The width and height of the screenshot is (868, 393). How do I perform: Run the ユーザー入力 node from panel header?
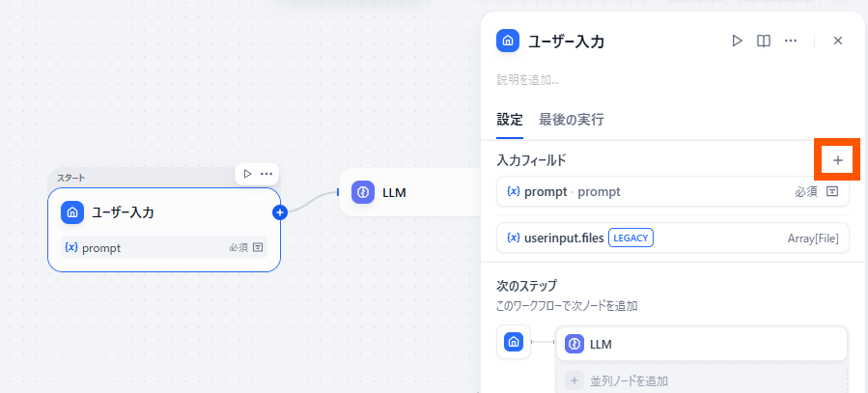[737, 41]
